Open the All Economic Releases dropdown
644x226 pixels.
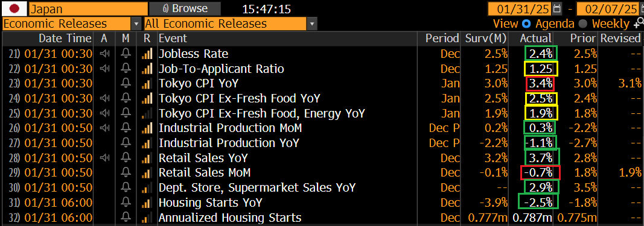click(x=231, y=24)
